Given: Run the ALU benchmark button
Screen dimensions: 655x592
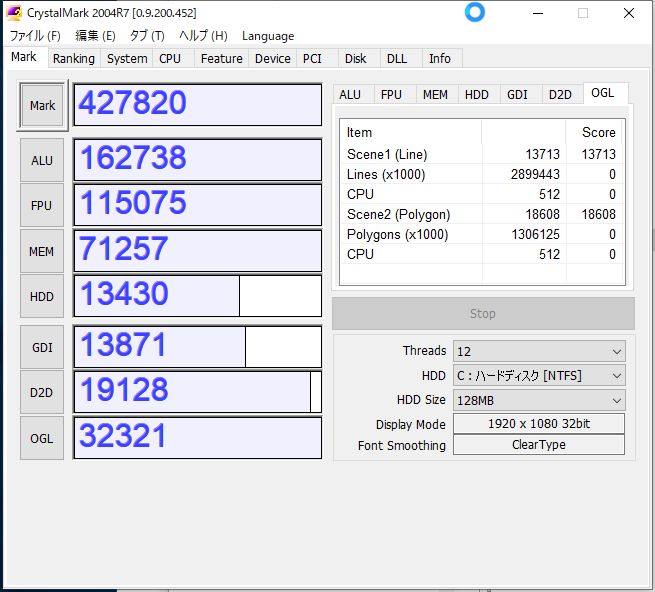Looking at the screenshot, I should [x=42, y=160].
